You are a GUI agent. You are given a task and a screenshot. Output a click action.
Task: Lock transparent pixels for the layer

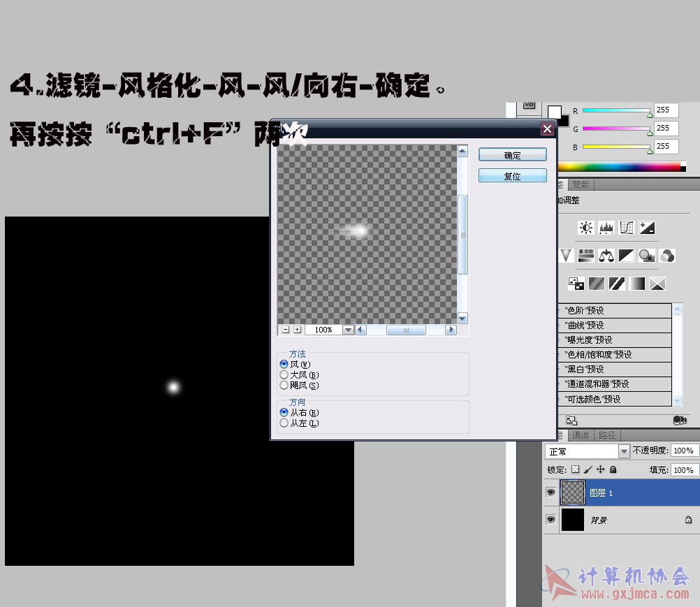(x=576, y=469)
